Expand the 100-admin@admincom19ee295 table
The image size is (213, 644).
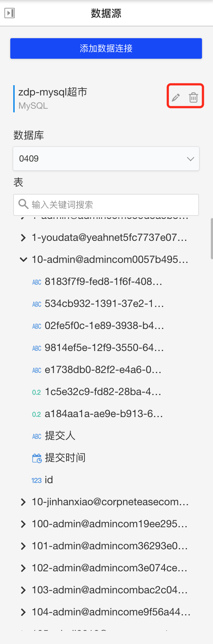[x=23, y=524]
